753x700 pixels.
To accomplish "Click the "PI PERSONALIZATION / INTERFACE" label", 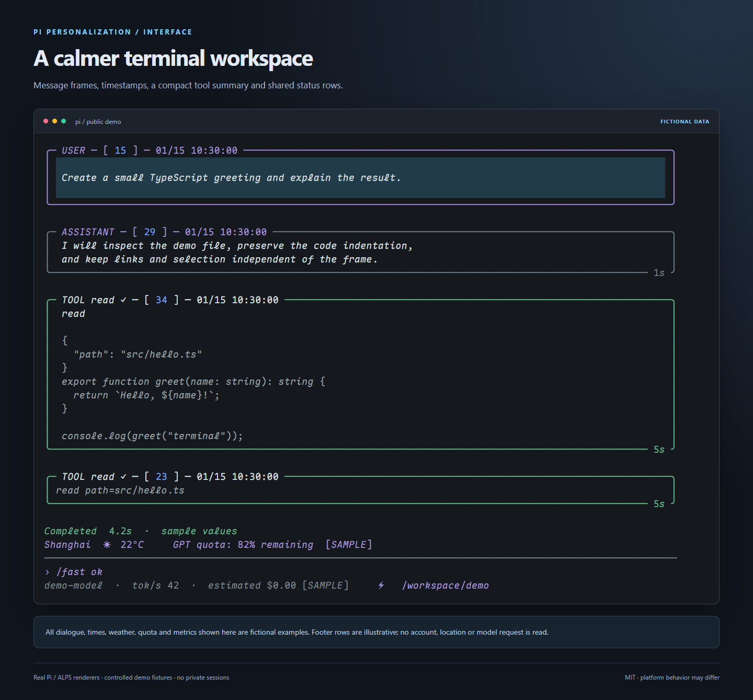I will (113, 32).
